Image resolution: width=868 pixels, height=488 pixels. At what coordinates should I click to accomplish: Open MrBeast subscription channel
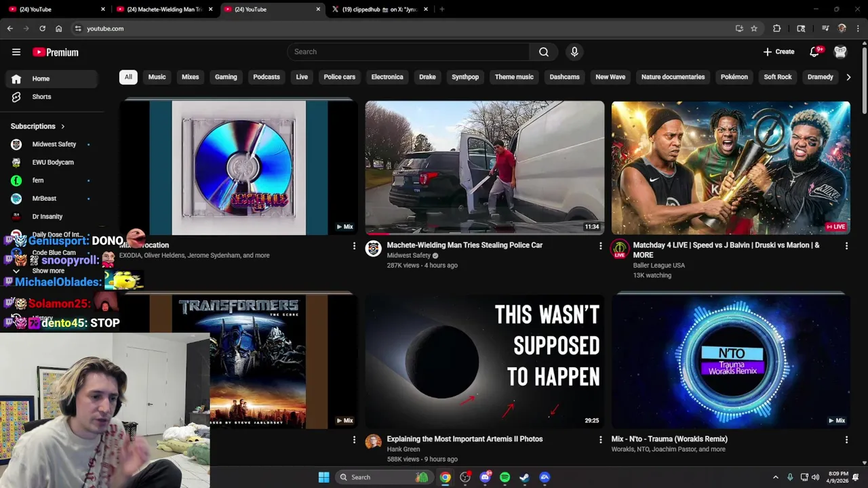pos(53,199)
